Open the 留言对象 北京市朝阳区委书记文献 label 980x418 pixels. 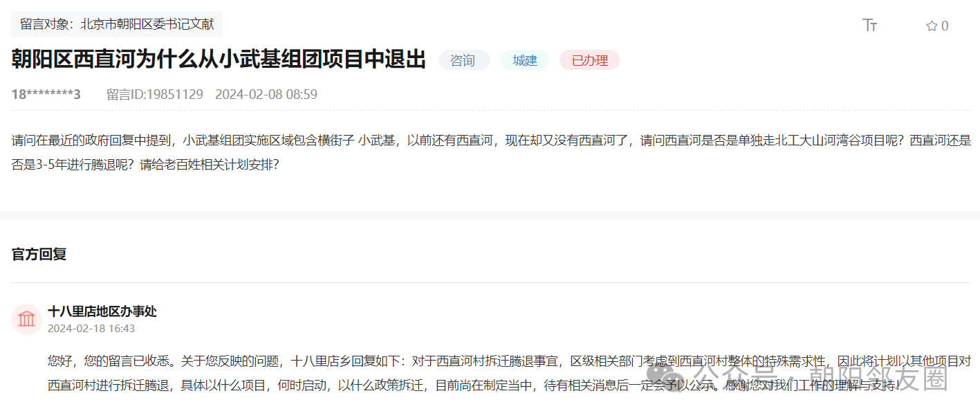click(x=116, y=24)
